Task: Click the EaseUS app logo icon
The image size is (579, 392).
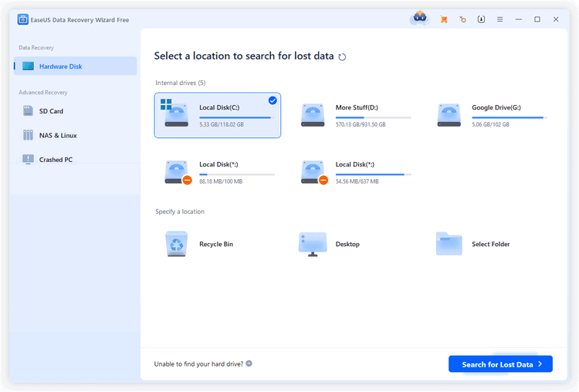Action: (23, 19)
